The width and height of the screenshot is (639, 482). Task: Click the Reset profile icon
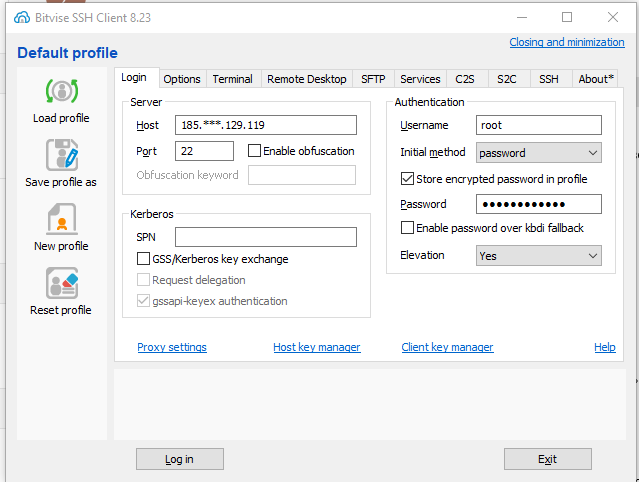(61, 284)
